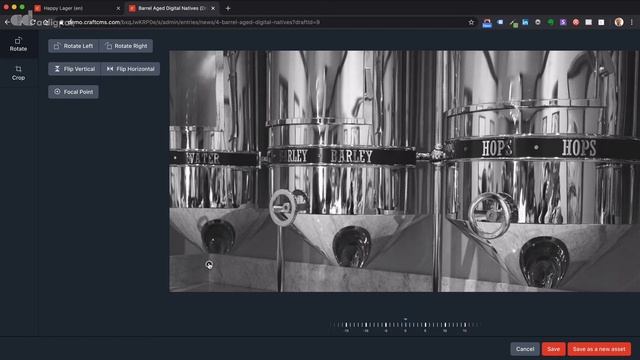This screenshot has width=640, height=360.
Task: Select the Rotate tool in the sidebar
Action: click(18, 44)
